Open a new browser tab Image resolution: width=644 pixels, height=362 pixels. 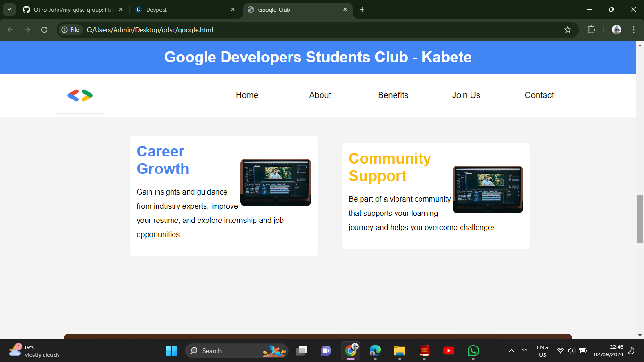click(362, 9)
